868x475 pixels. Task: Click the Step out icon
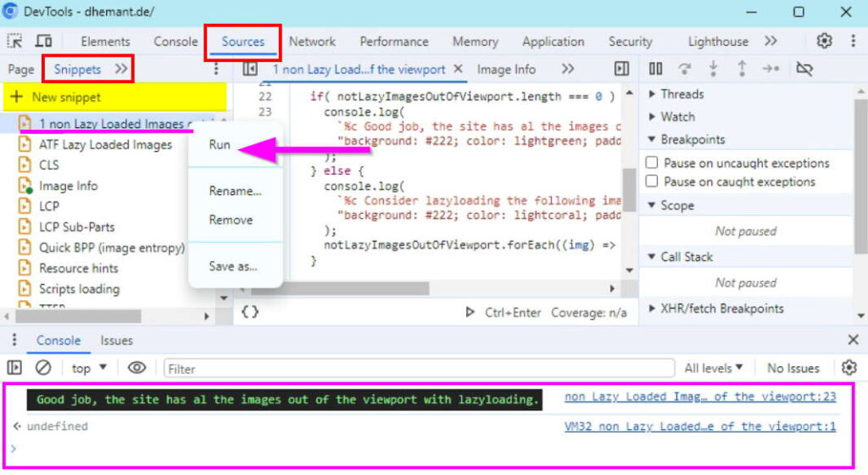(742, 69)
